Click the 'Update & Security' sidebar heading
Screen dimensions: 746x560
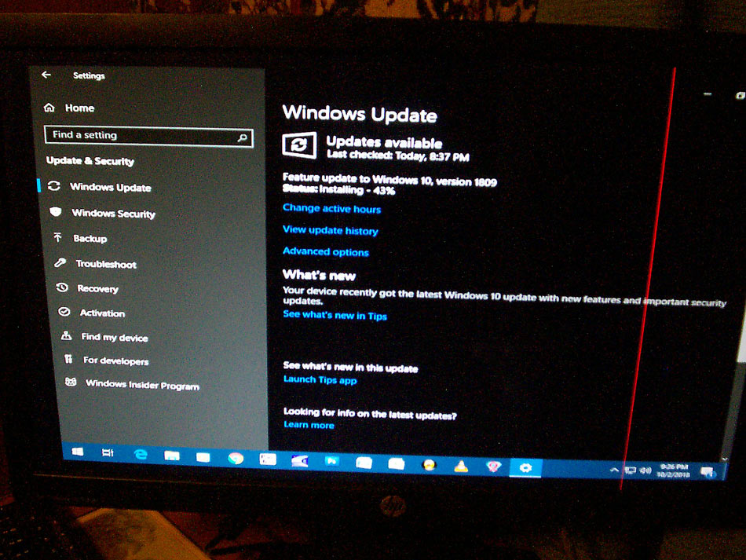coord(90,161)
